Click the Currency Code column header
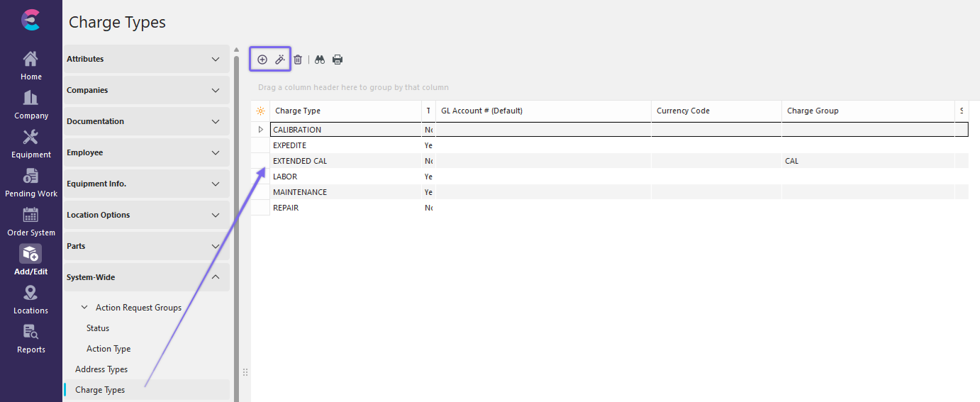 click(683, 111)
